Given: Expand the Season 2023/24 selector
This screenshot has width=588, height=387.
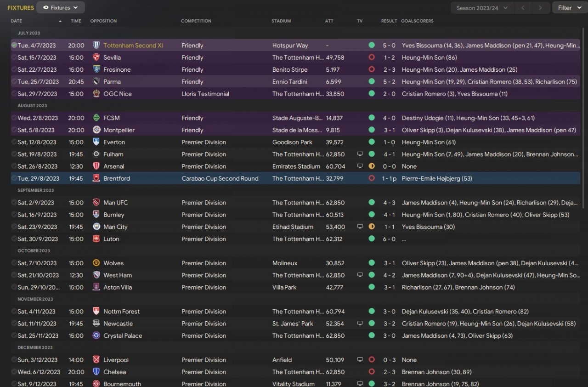Looking at the screenshot, I should click(482, 8).
